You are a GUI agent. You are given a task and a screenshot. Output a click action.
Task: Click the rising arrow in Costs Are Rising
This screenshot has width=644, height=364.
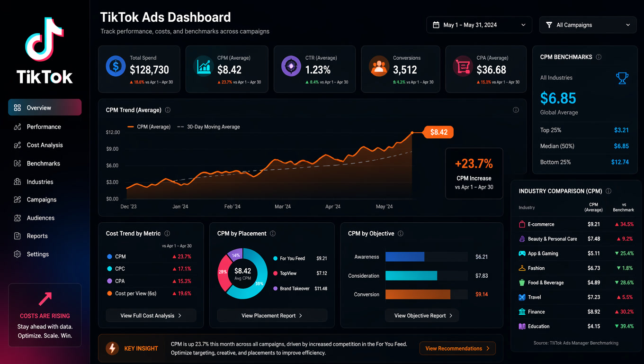pos(45,299)
